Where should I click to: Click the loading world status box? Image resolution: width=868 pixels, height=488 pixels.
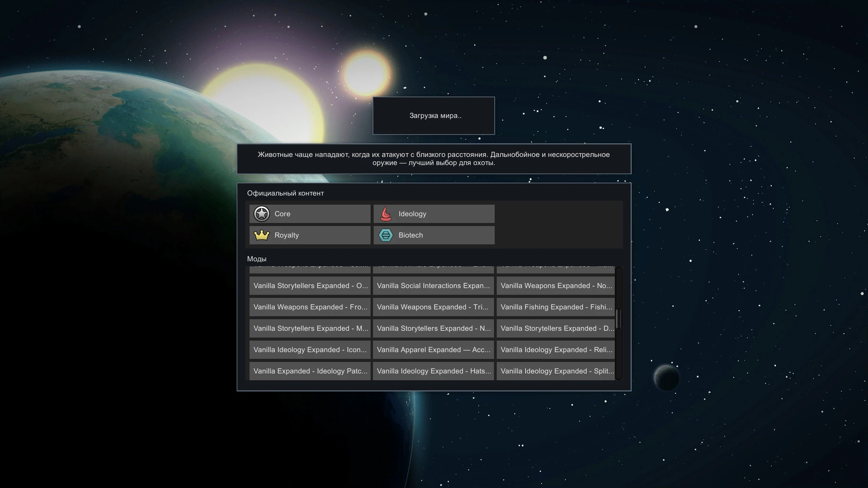coord(434,116)
